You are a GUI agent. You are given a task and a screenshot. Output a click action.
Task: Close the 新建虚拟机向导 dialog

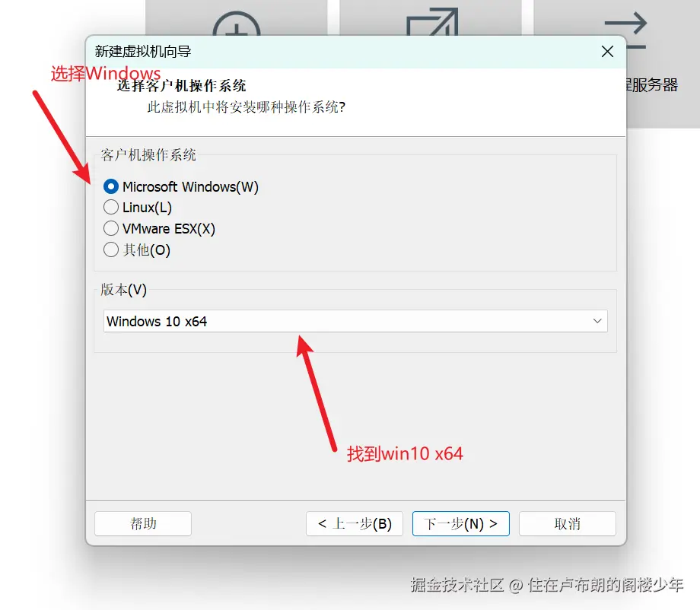point(607,51)
